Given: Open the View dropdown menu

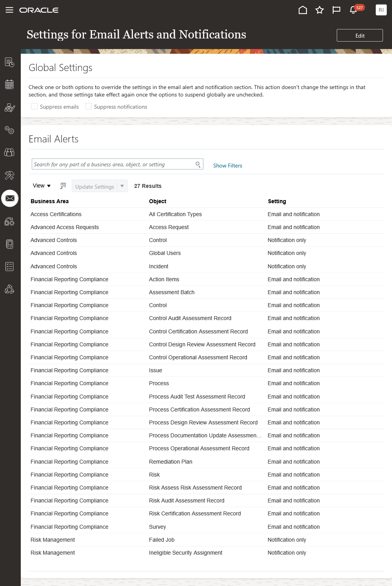Looking at the screenshot, I should (42, 186).
